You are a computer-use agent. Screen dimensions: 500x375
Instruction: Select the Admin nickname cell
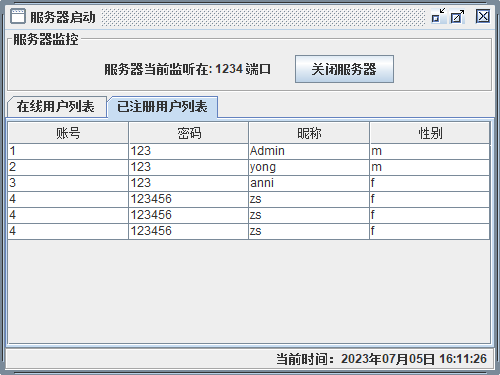coord(309,151)
